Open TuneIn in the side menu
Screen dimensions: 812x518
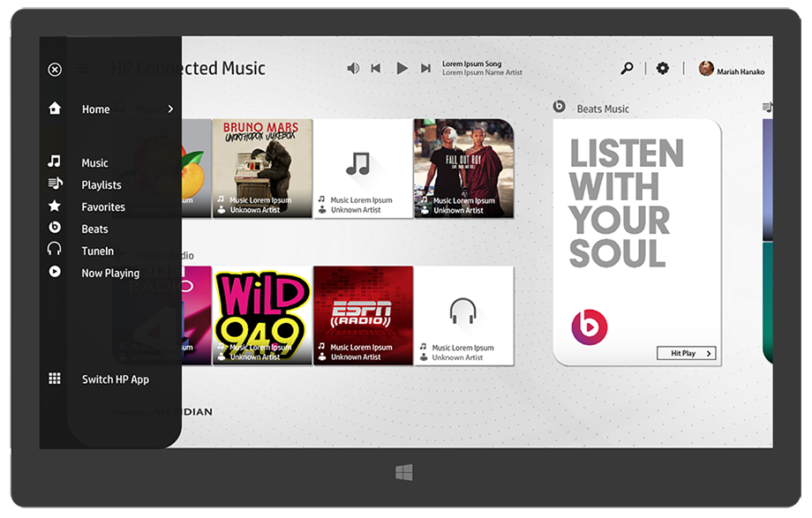tap(97, 251)
